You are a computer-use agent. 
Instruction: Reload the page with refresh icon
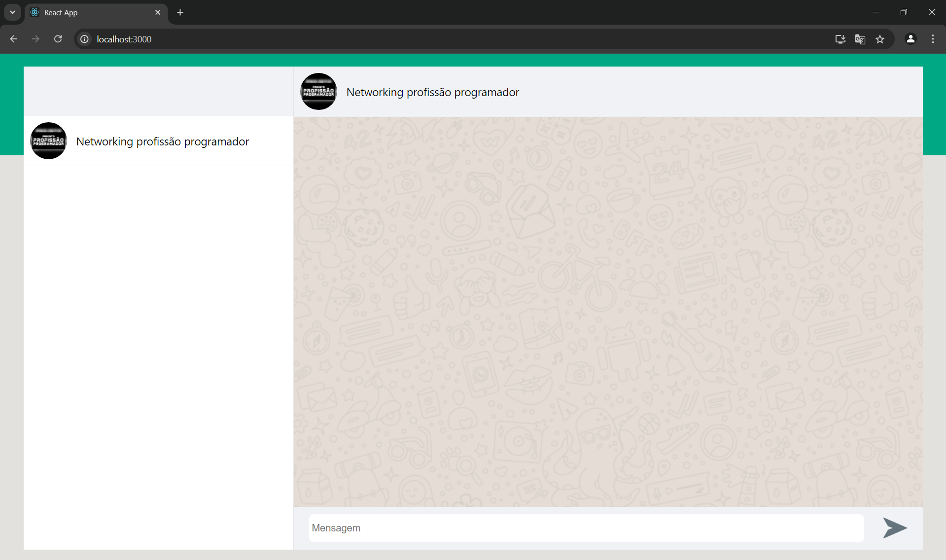(x=58, y=39)
